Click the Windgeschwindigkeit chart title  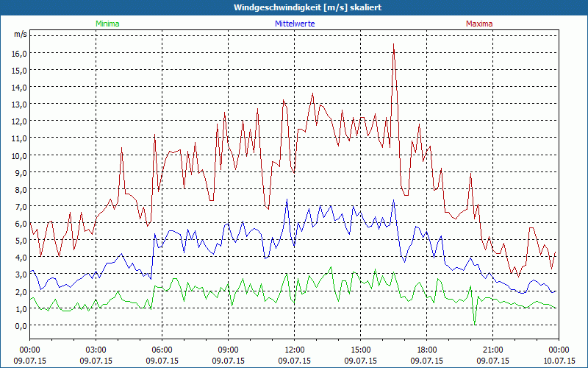[x=307, y=7]
